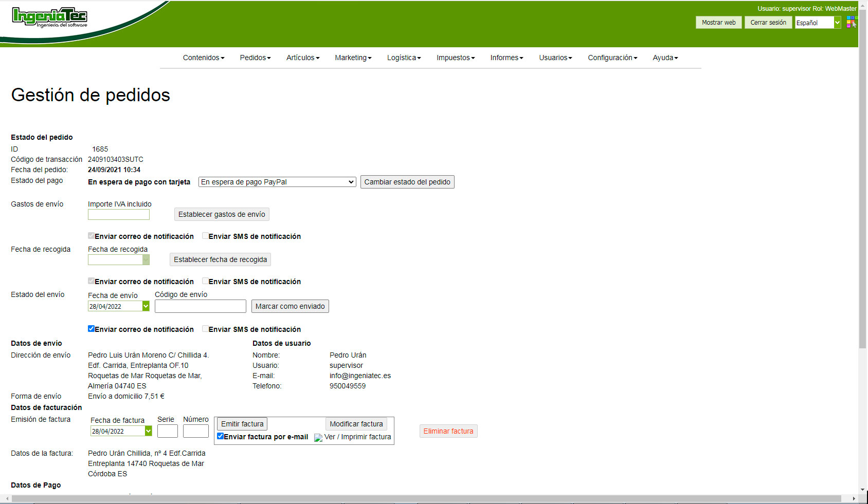The height and width of the screenshot is (504, 868).
Task: Open the Contenidos menu
Action: pos(204,58)
